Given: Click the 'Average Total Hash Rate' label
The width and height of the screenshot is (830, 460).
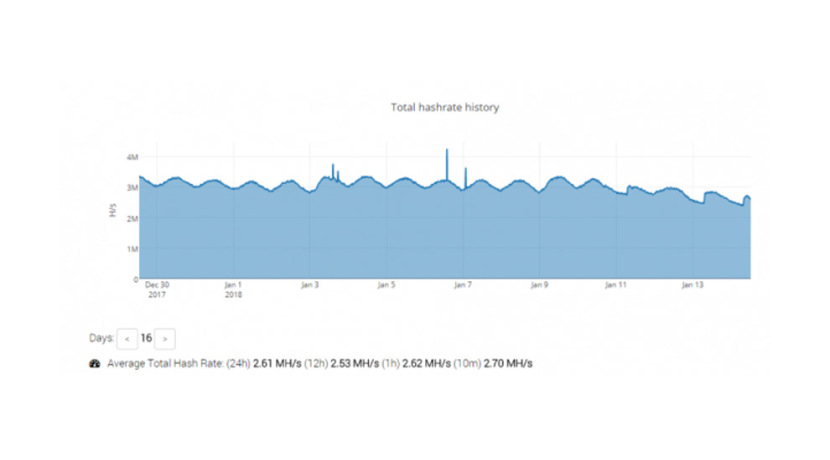Looking at the screenshot, I should pyautogui.click(x=165, y=364).
